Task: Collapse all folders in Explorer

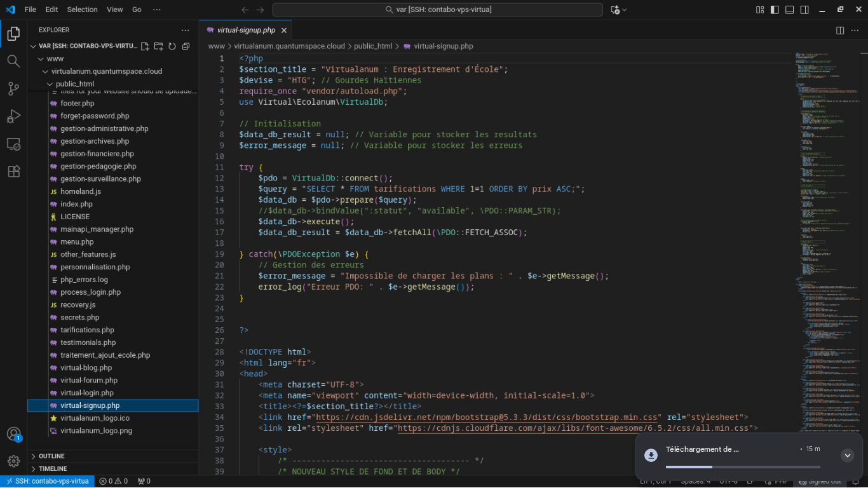Action: tap(186, 46)
